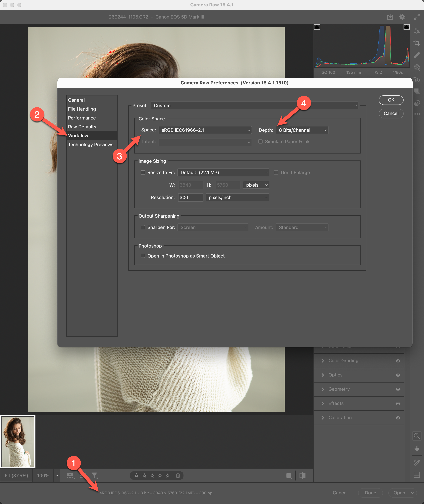Toggle the grid overlay icon
Image resolution: width=424 pixels, height=504 pixels.
tap(417, 475)
